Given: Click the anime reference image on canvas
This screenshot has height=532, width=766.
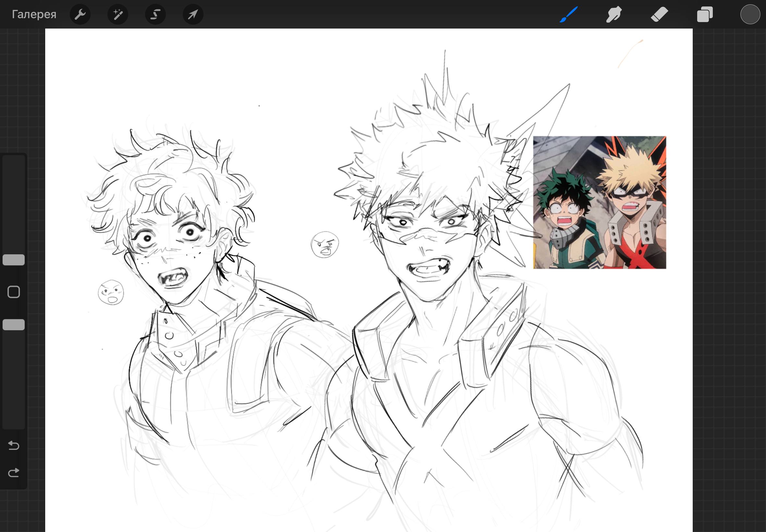Looking at the screenshot, I should click(599, 202).
